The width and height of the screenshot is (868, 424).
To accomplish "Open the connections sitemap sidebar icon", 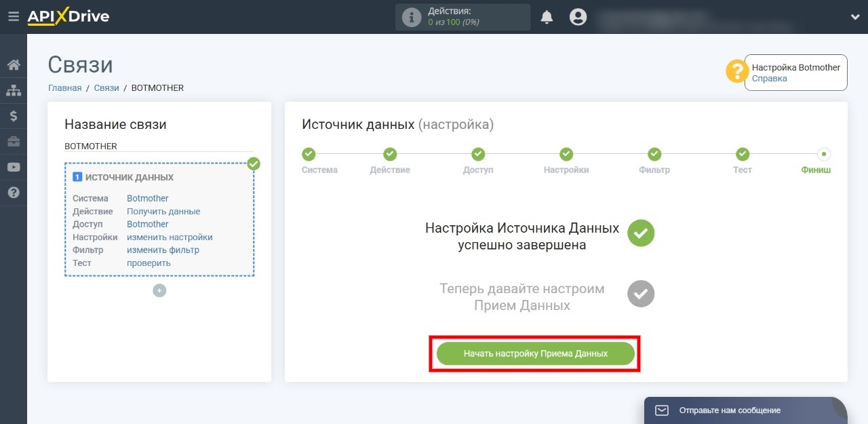I will pos(14,90).
